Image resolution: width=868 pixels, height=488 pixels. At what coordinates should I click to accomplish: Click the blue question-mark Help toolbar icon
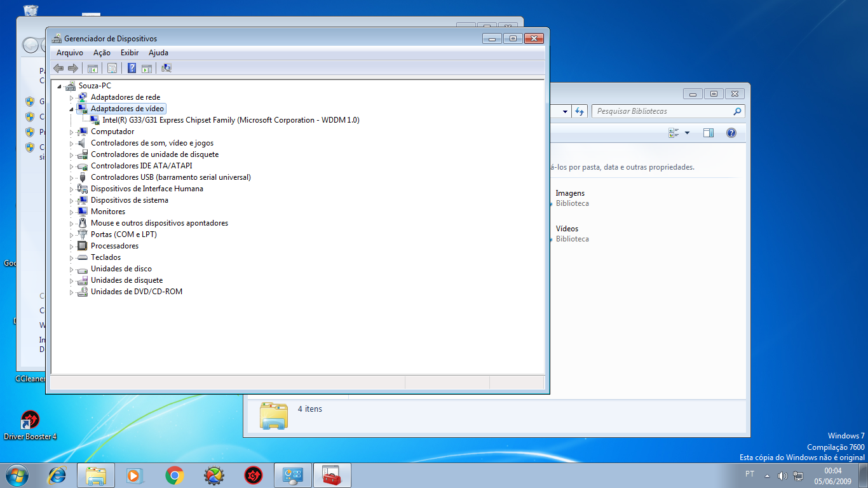tap(132, 68)
